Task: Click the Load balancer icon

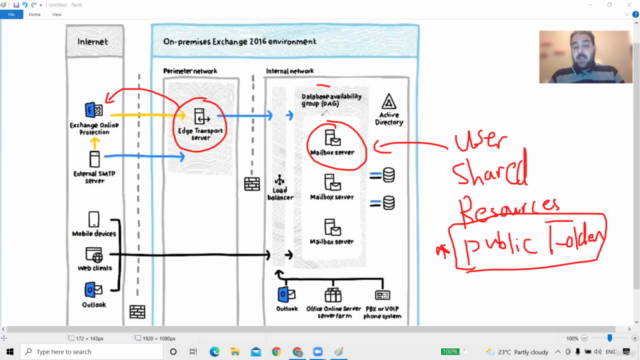Action: 280,180
